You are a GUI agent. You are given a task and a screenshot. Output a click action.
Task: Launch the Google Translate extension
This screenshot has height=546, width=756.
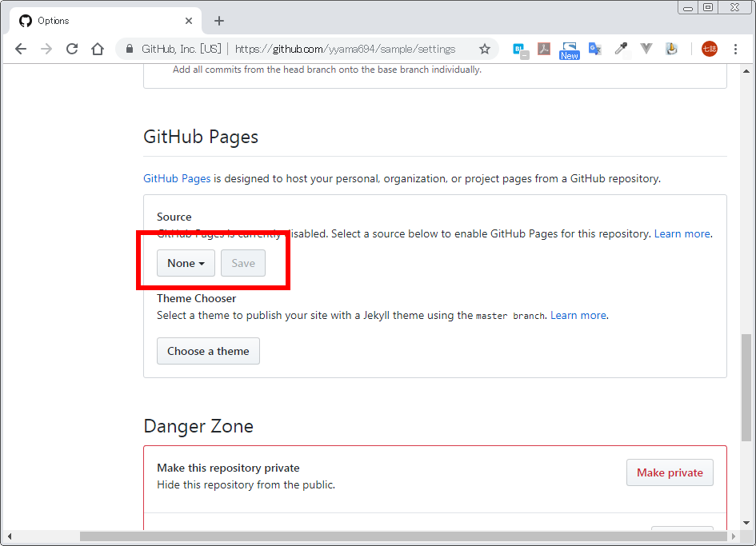click(595, 49)
